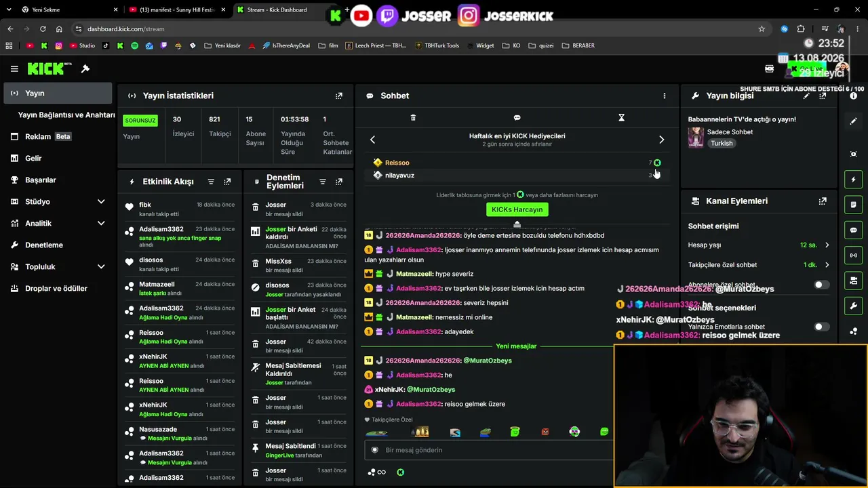Open the Takipçilere özel sohbet duration chevron
This screenshot has height=488, width=868.
pyautogui.click(x=827, y=265)
